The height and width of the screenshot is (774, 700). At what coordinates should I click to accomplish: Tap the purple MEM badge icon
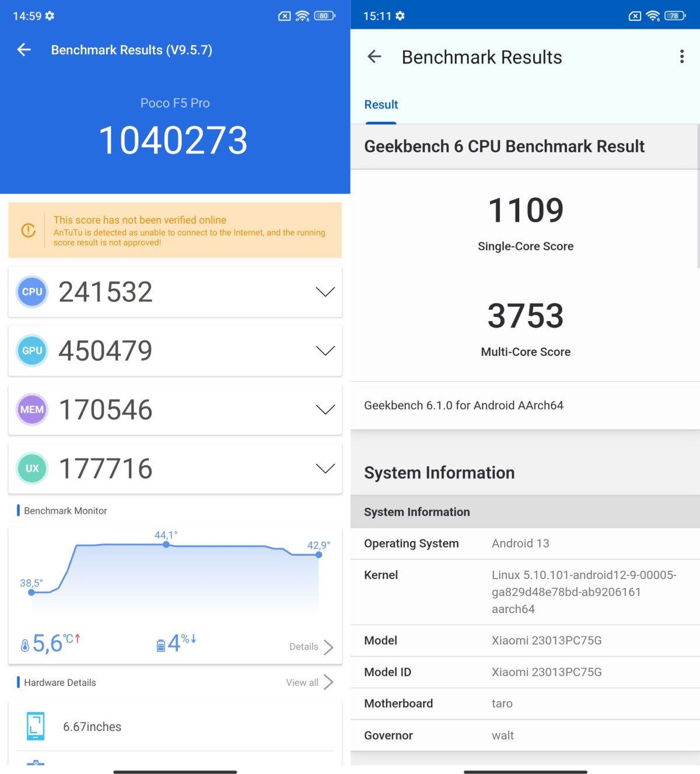pos(32,410)
